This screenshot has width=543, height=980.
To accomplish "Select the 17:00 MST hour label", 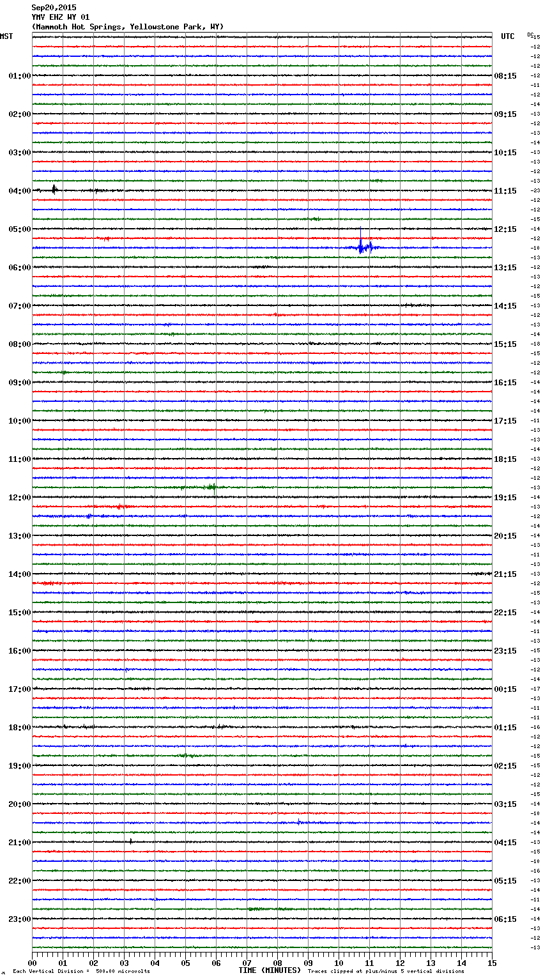I will [20, 689].
